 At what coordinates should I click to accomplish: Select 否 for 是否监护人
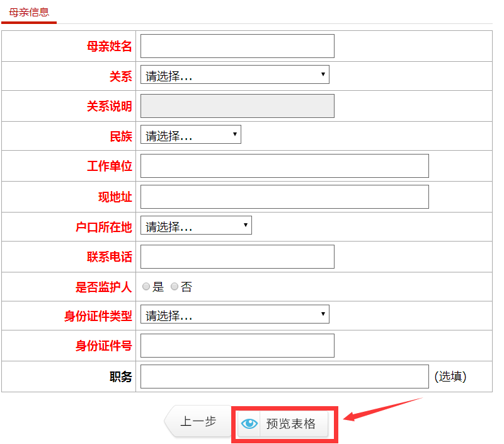click(175, 287)
